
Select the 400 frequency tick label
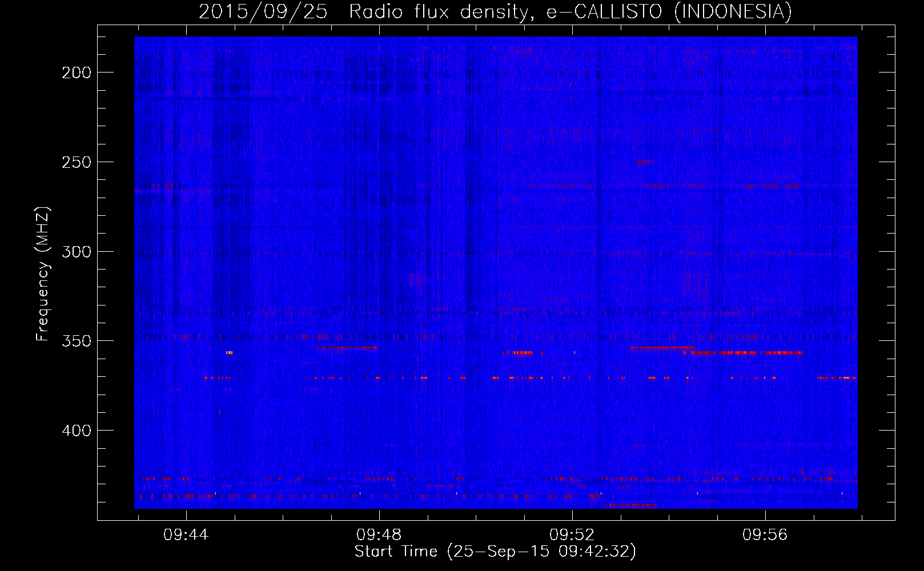pyautogui.click(x=77, y=431)
